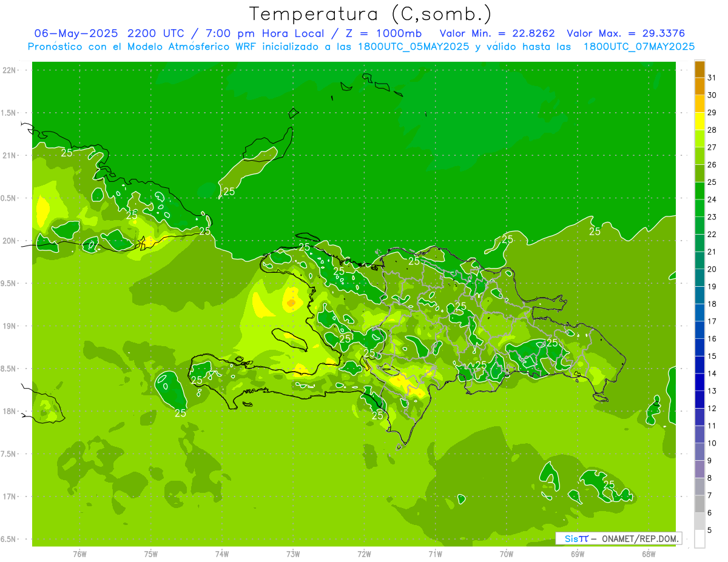Click the legend value "27"
This screenshot has width=728, height=562.
712,147
